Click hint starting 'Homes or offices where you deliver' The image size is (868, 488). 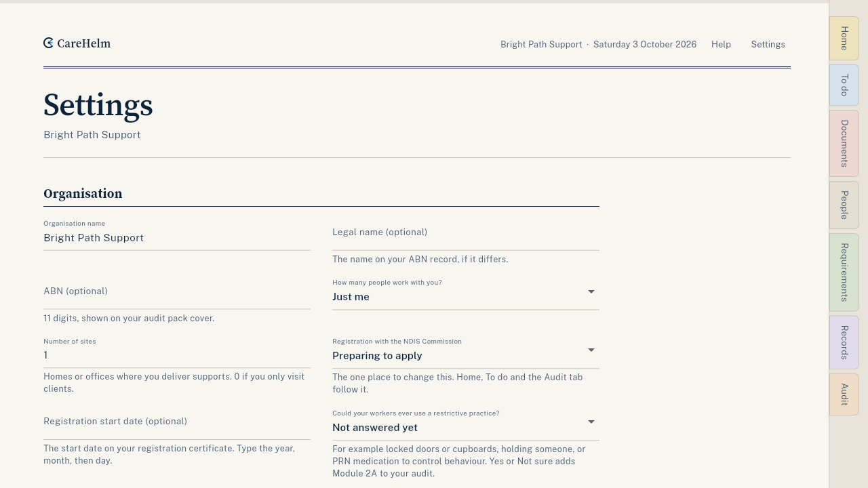[174, 383]
